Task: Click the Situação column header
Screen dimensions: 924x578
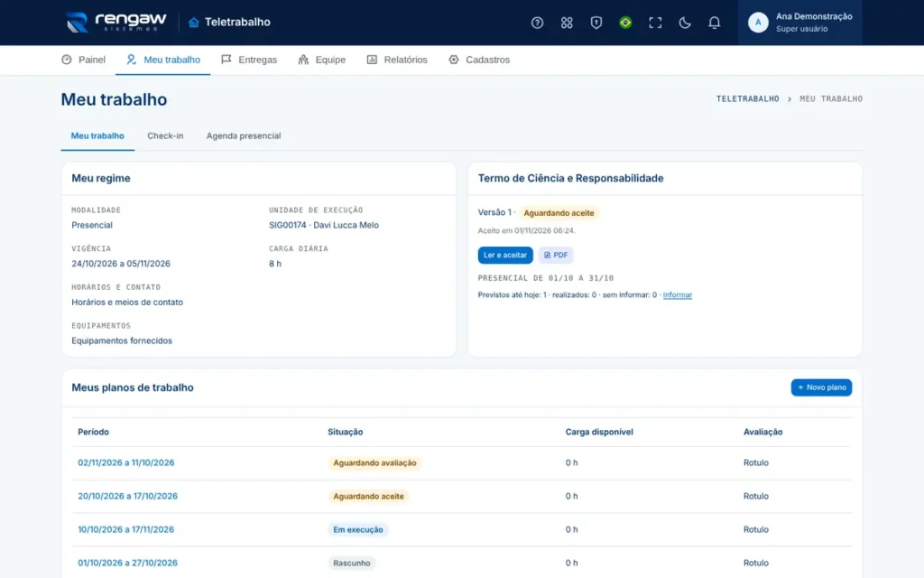Action: pyautogui.click(x=346, y=432)
